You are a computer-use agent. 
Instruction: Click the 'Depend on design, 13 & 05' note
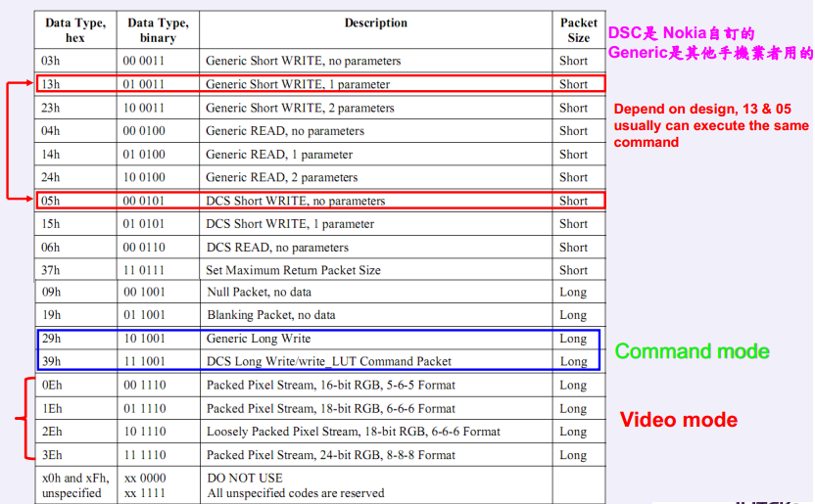point(711,125)
